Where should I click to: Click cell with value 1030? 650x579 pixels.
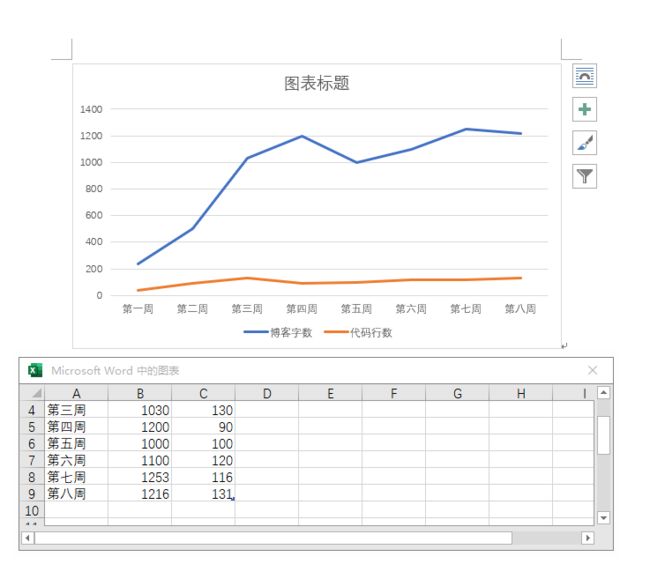point(140,410)
